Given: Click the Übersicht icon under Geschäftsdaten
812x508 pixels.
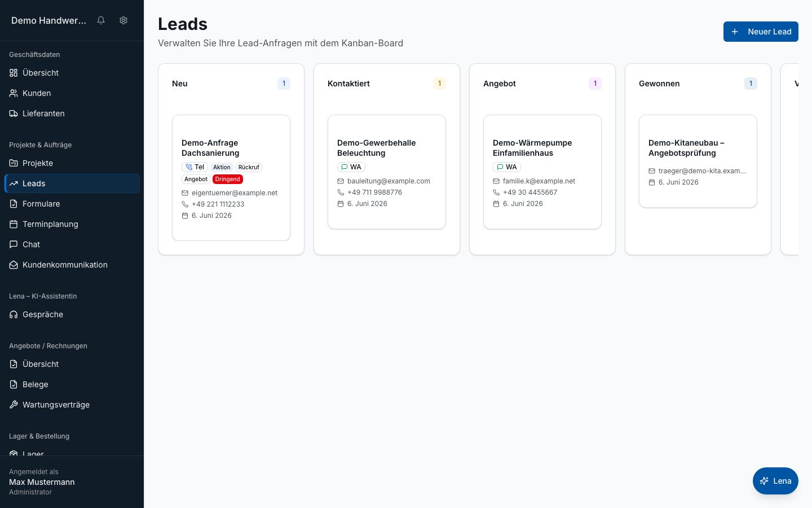Looking at the screenshot, I should [14, 73].
